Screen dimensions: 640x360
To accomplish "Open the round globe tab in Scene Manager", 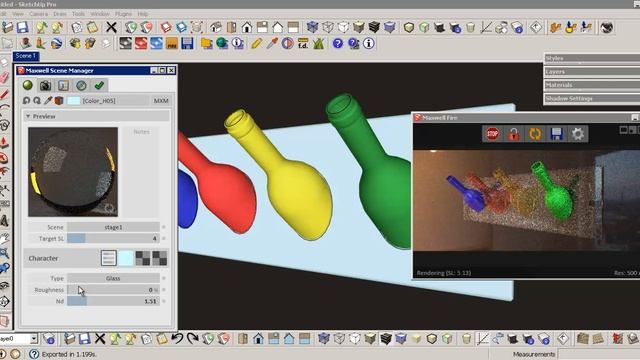I will pyautogui.click(x=81, y=85).
